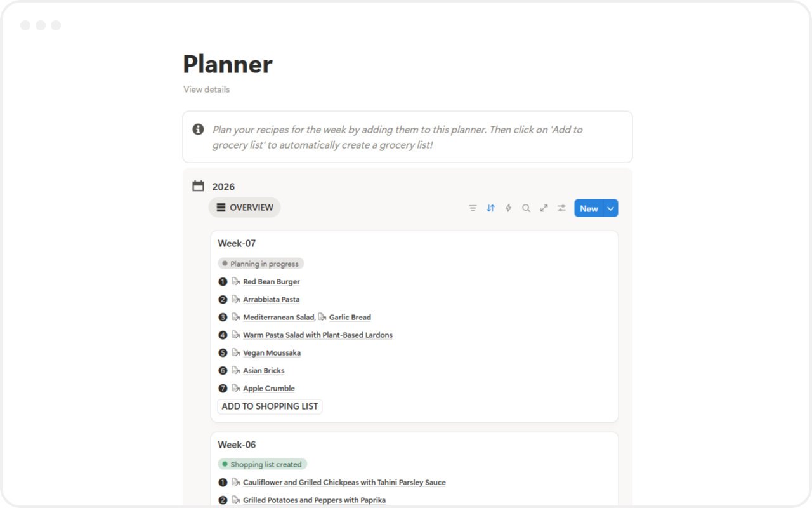Click the blue New button
The height and width of the screenshot is (508, 812).
(x=589, y=208)
